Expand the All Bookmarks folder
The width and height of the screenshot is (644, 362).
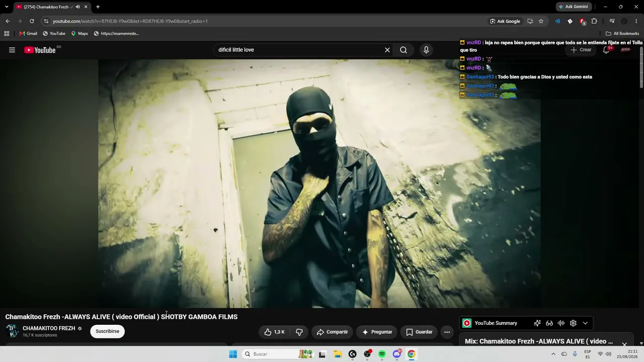click(x=622, y=34)
